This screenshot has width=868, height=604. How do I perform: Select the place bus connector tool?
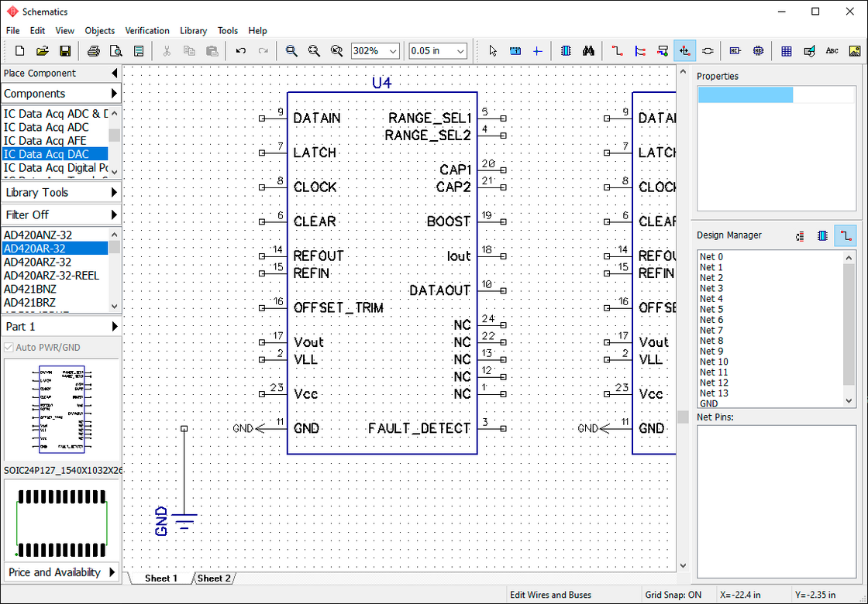click(x=663, y=51)
